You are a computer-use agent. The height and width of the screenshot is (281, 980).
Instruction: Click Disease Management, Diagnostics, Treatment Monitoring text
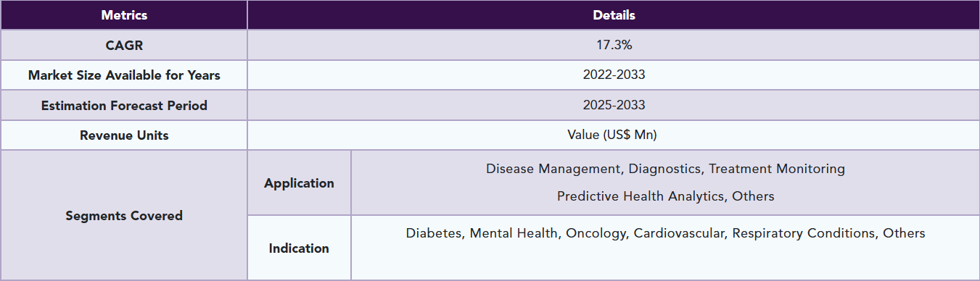[x=665, y=169]
